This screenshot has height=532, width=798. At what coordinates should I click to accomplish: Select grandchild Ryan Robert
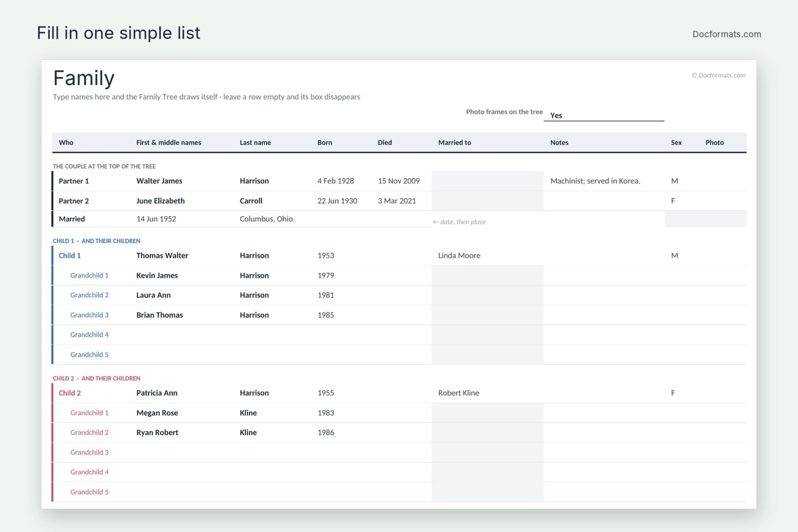(x=157, y=432)
